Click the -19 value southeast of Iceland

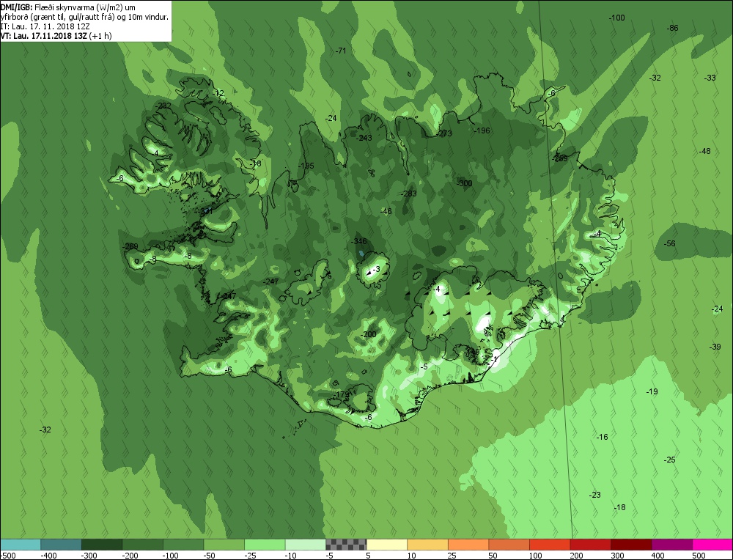(652, 391)
